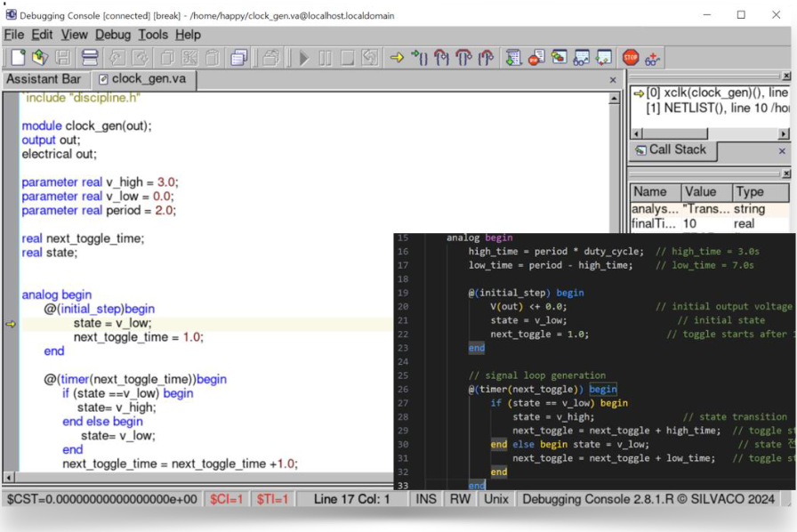Close the variables panel pane
The image size is (797, 532).
tap(786, 174)
